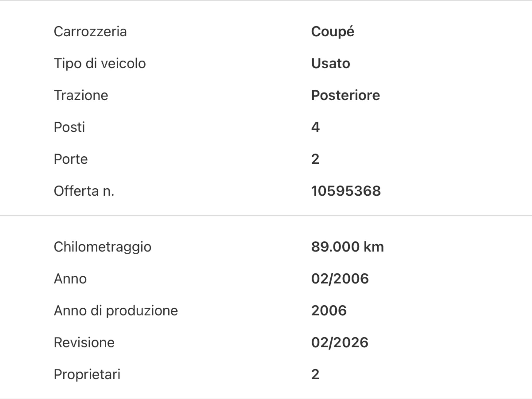Click the Anno label
The width and height of the screenshot is (532, 399).
click(70, 279)
